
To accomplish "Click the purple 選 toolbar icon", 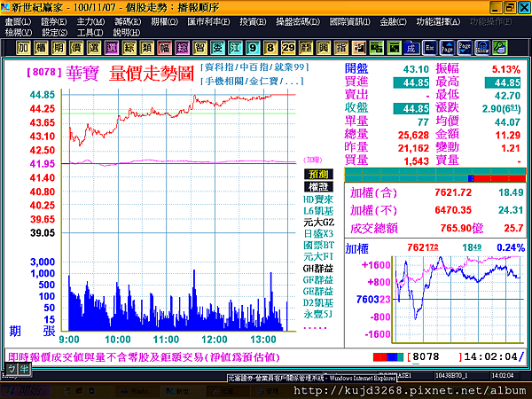I will click(112, 48).
